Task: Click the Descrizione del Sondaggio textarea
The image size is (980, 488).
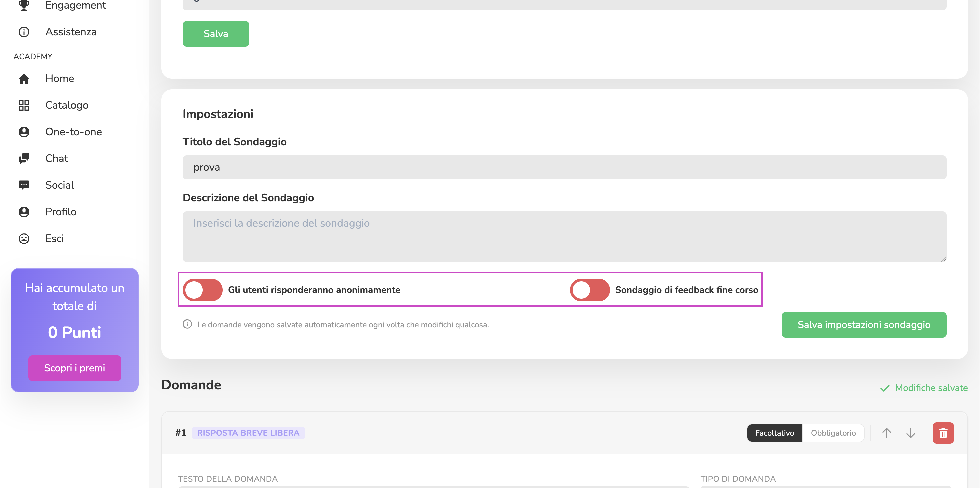Action: [564, 237]
